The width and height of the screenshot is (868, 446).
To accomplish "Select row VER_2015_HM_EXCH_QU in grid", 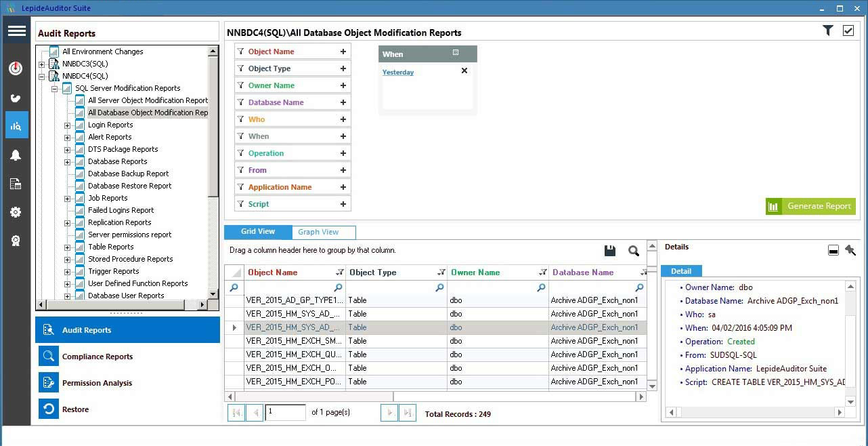I will tap(435, 354).
